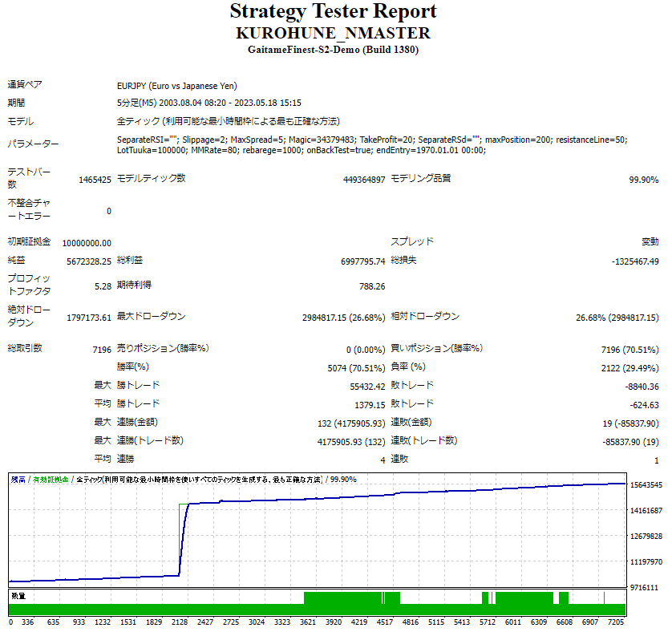Viewport: 672px width, 632px height.
Task: Select the SeparateRSI parameter line
Action: pyautogui.click(x=372, y=140)
